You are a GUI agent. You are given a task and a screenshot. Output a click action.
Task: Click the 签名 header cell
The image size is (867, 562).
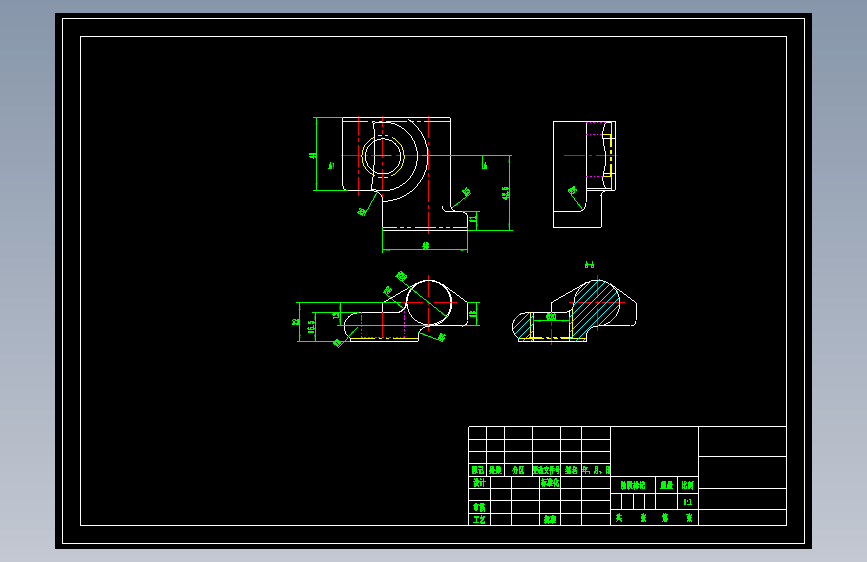[x=571, y=470]
